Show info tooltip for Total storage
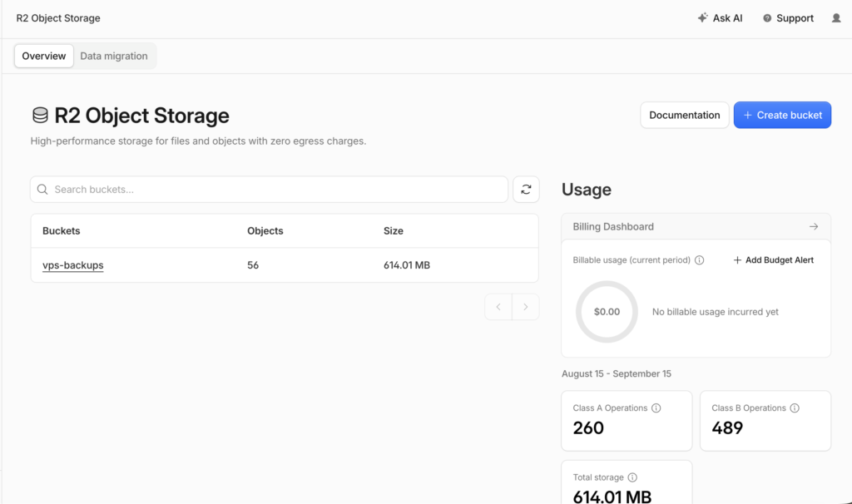This screenshot has height=504, width=852. [x=632, y=477]
